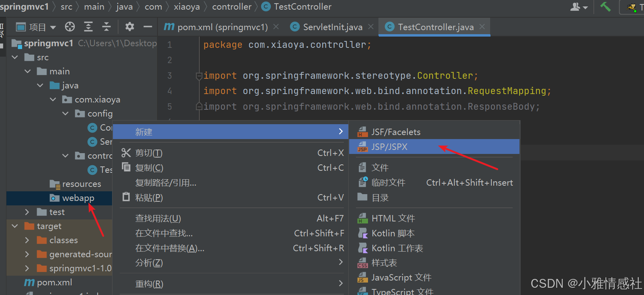644x295 pixels.
Task: Select pom.xml in project tree
Action: click(x=48, y=283)
